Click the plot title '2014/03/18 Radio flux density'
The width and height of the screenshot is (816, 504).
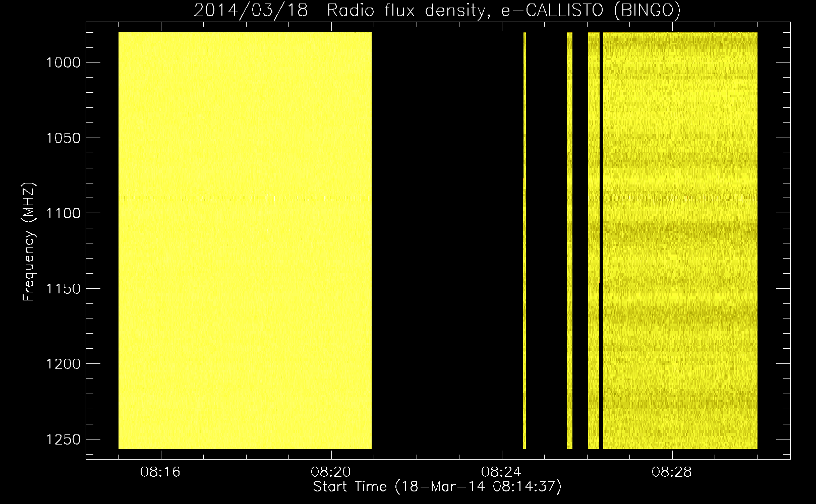coord(339,11)
